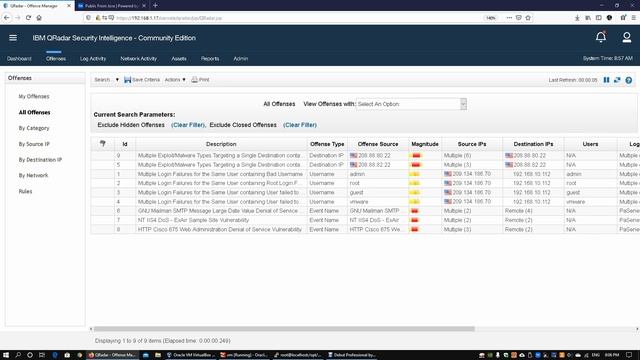Image resolution: width=640 pixels, height=360 pixels.
Task: Click the page actions ellipsis icon
Action: [x=509, y=18]
